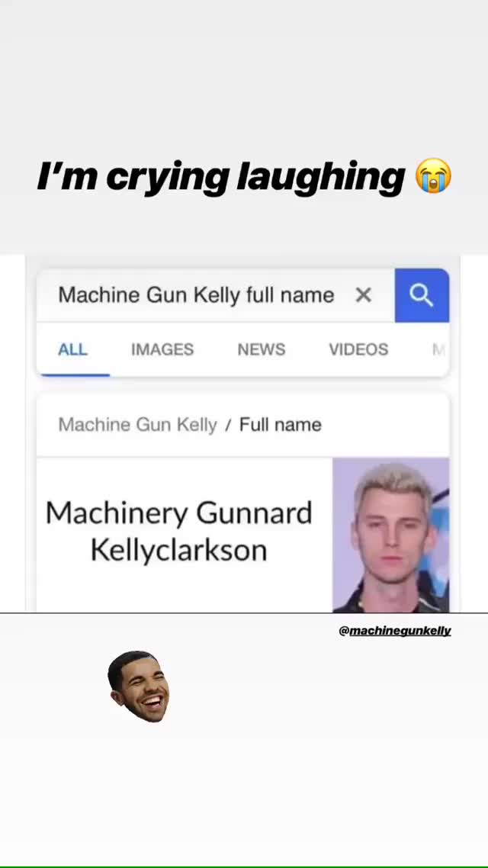Click the blue underline beneath the ALL tab
488x868 pixels.
tap(75, 375)
